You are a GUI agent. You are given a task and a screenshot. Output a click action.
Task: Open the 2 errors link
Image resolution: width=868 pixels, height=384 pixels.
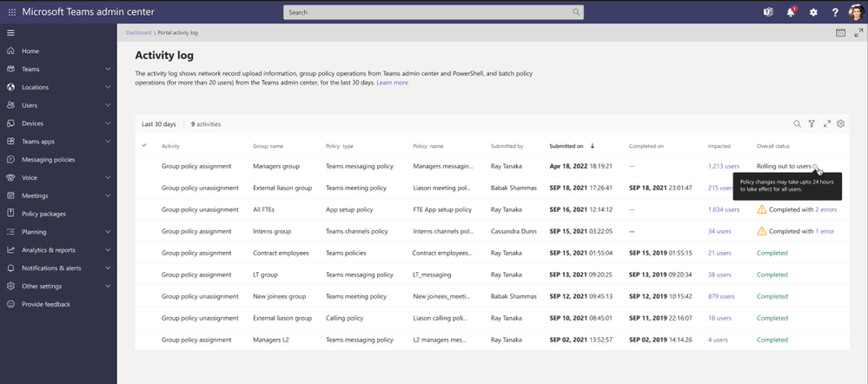click(826, 209)
